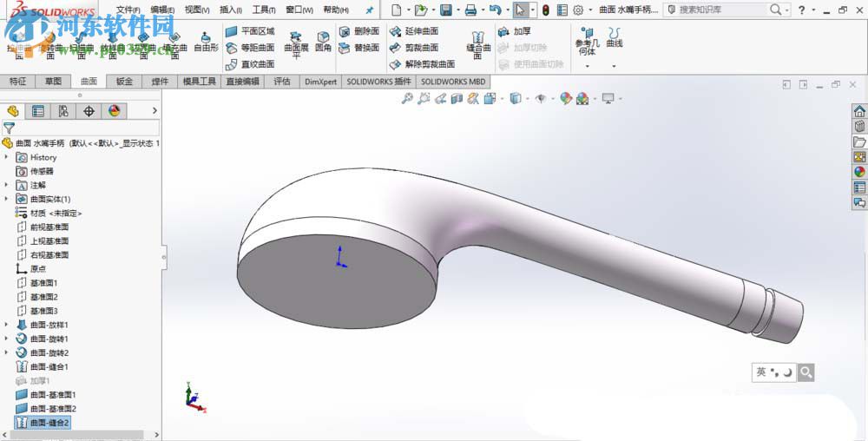
Task: Select the 圆角 fillet tool
Action: [323, 42]
